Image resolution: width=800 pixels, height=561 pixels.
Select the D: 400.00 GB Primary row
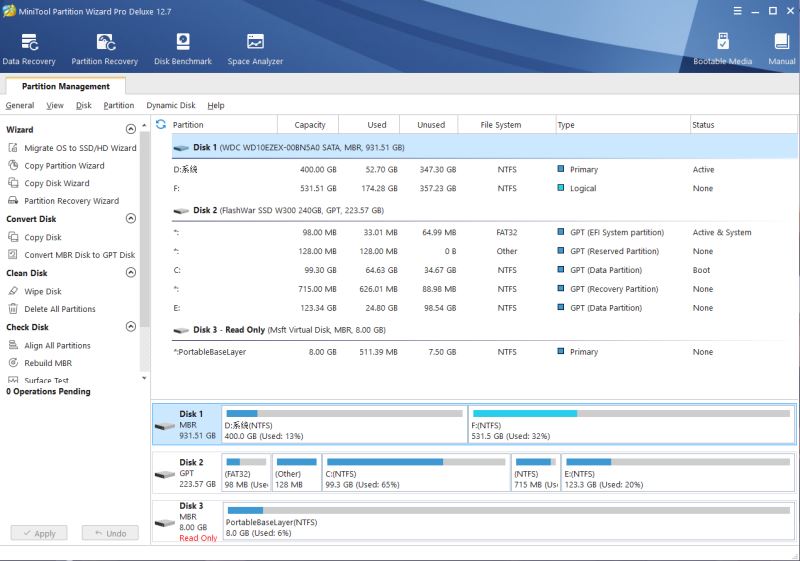coord(484,170)
